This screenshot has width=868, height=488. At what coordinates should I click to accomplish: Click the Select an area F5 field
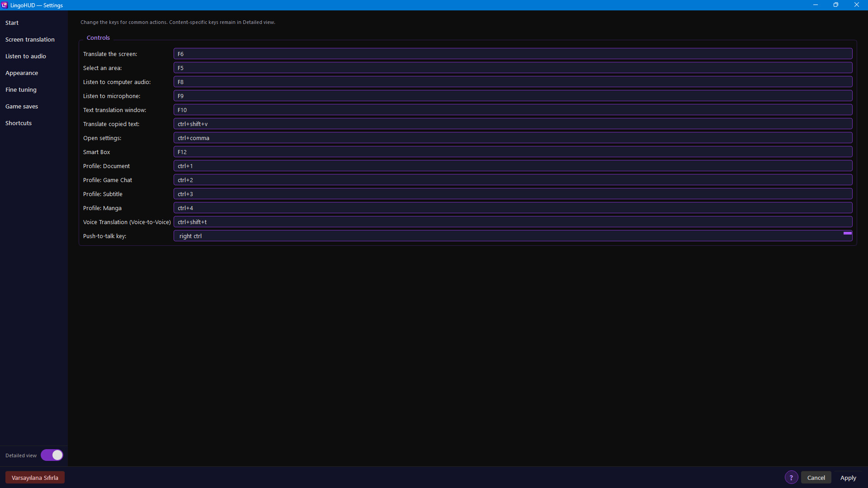513,68
